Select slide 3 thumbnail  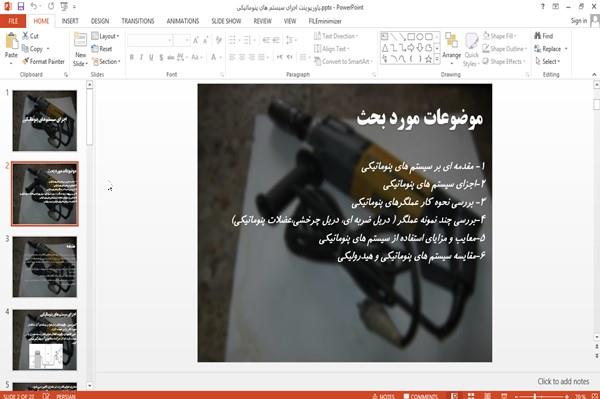45,267
